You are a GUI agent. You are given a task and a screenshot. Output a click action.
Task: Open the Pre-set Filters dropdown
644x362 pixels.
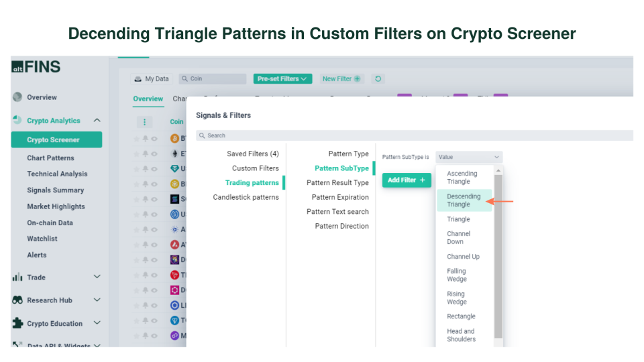coord(283,79)
